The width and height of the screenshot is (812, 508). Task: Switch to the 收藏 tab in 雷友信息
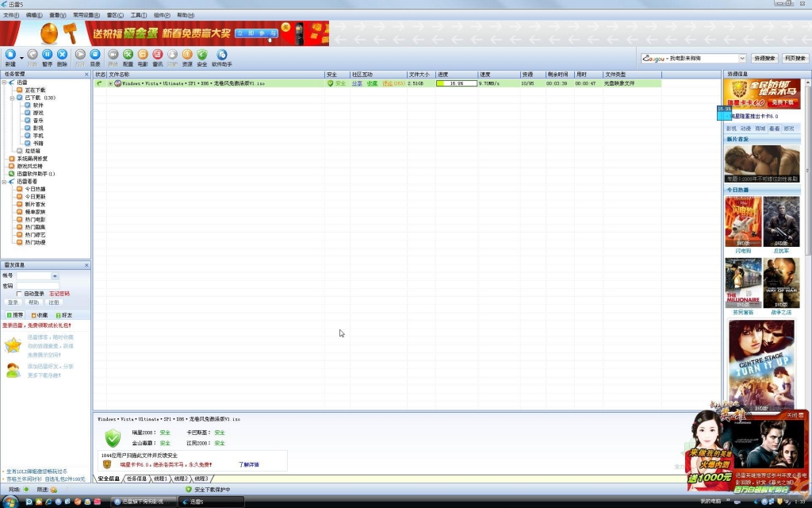pos(40,315)
